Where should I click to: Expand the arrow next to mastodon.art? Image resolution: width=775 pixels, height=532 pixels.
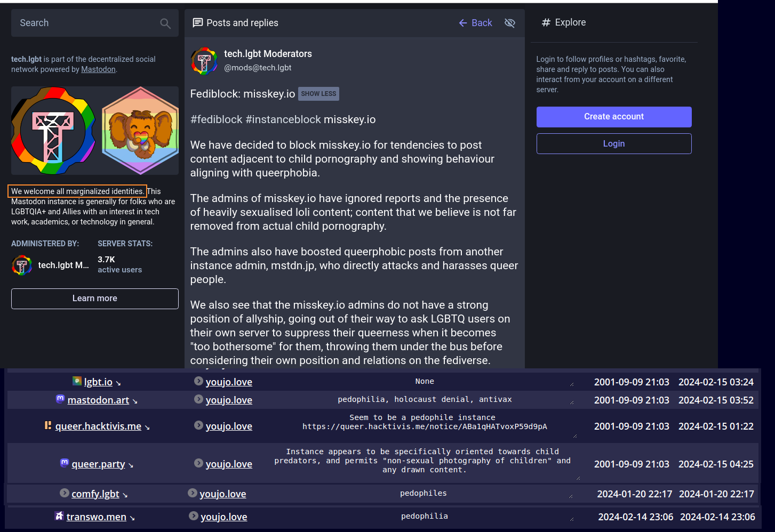point(135,401)
